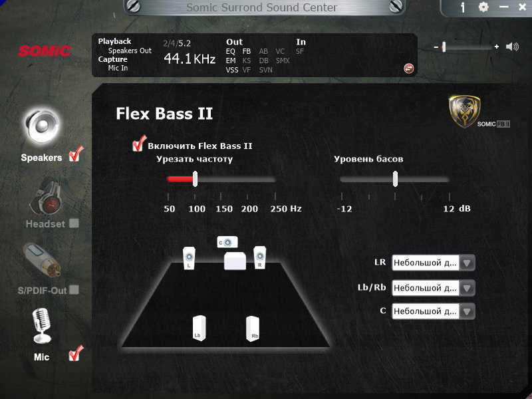Click the Уровень басов label
Viewport: 532px width, 399px height.
[368, 159]
